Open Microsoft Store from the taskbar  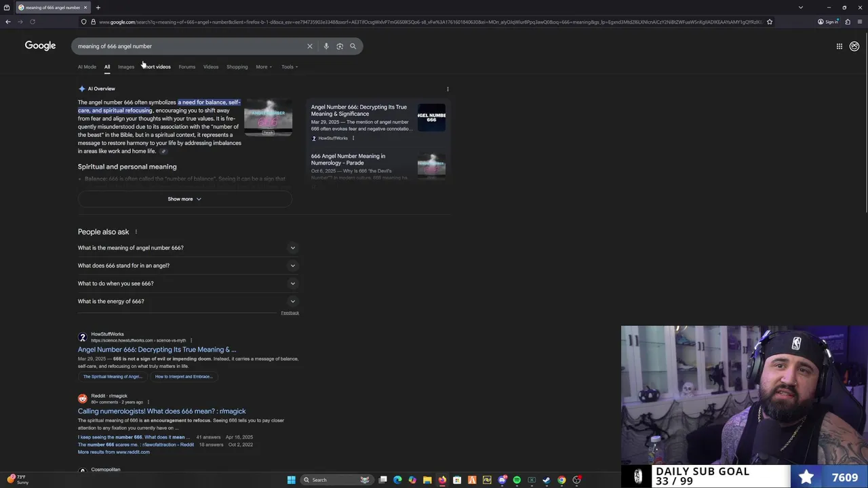tap(457, 480)
